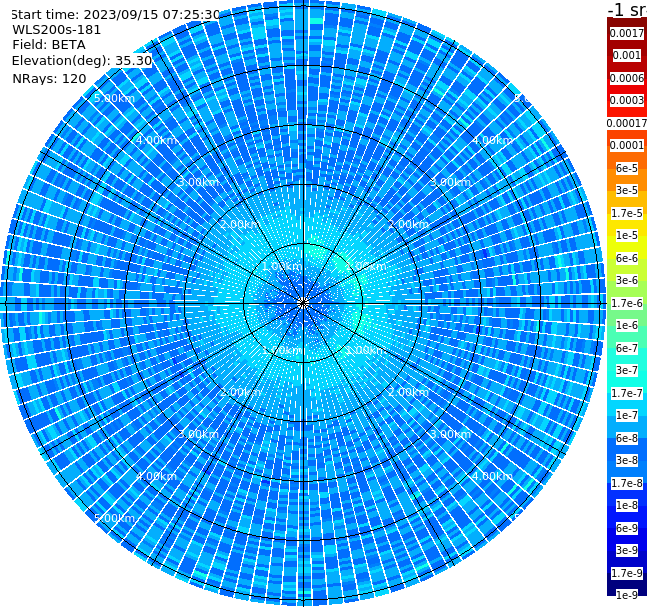
Task: Click the lower-right 1.00km range ring label
Action: pyautogui.click(x=366, y=350)
